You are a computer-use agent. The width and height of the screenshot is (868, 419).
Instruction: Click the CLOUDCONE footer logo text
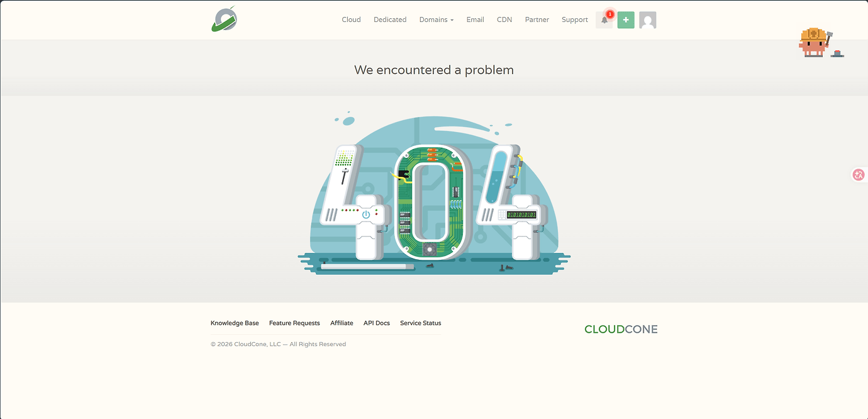(621, 329)
